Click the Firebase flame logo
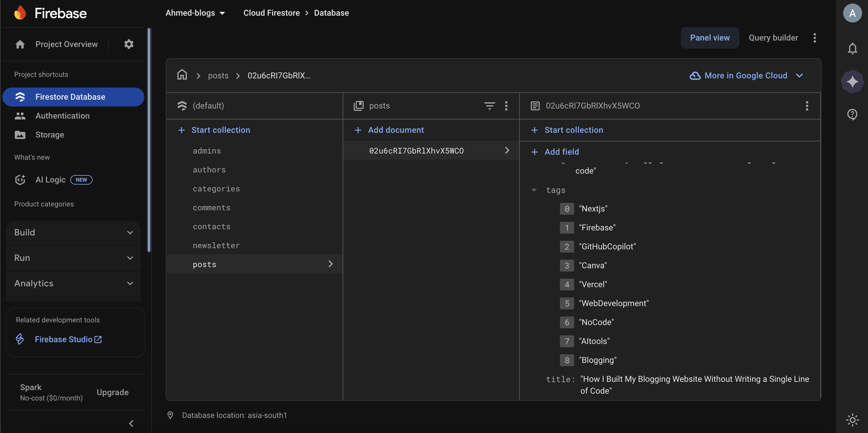Image resolution: width=868 pixels, height=433 pixels. coord(20,13)
